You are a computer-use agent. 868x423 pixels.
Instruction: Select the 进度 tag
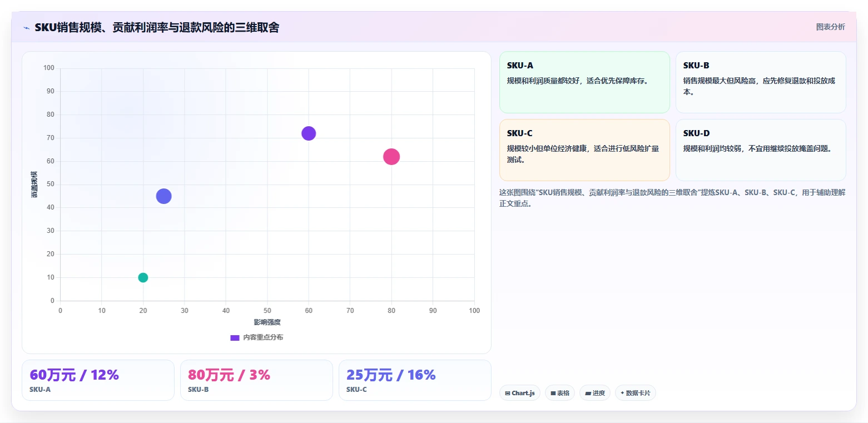click(x=595, y=393)
